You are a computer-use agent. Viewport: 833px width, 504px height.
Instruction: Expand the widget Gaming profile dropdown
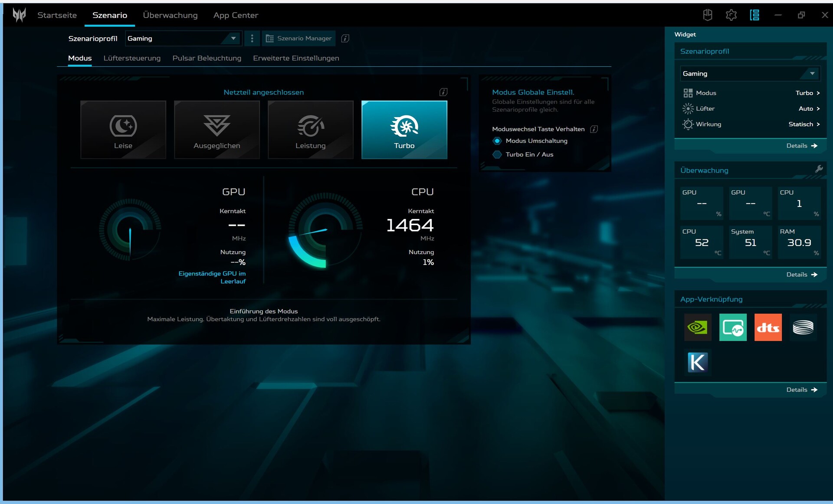(749, 74)
